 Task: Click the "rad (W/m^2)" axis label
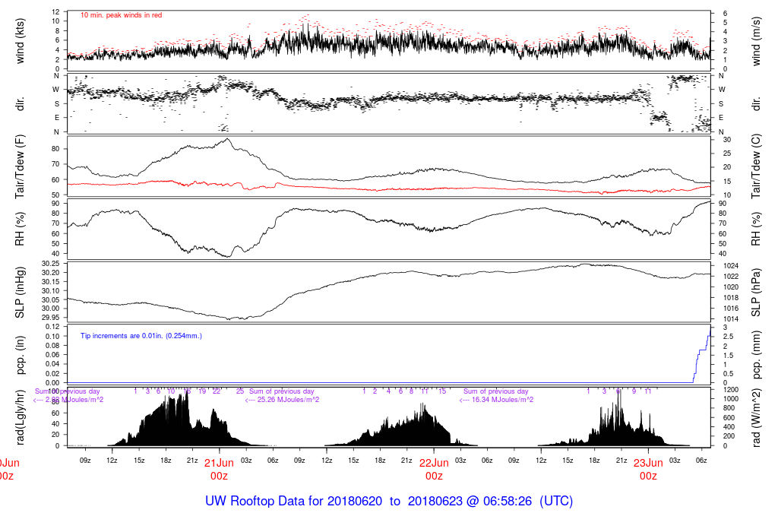point(756,417)
